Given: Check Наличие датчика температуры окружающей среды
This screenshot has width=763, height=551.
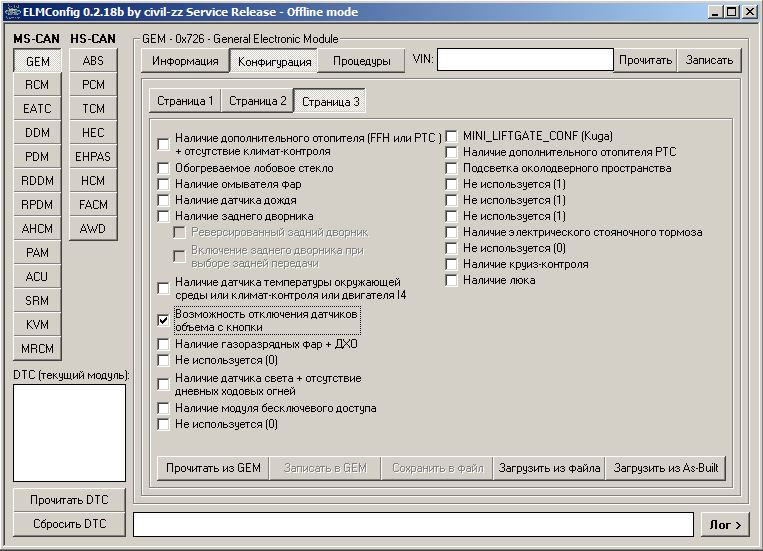Looking at the screenshot, I should point(164,289).
